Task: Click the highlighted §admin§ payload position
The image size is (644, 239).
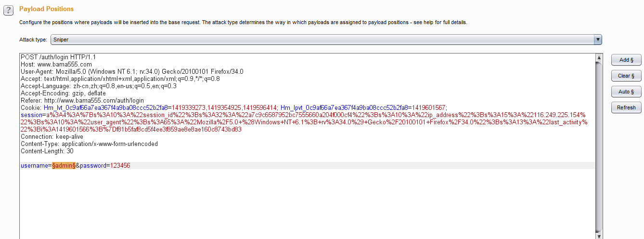Action: pyautogui.click(x=64, y=165)
